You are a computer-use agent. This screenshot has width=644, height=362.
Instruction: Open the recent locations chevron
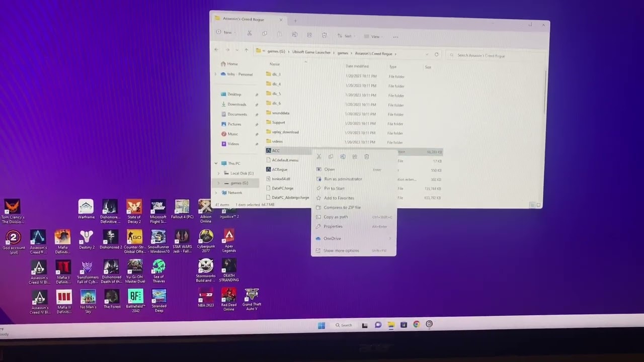click(236, 50)
